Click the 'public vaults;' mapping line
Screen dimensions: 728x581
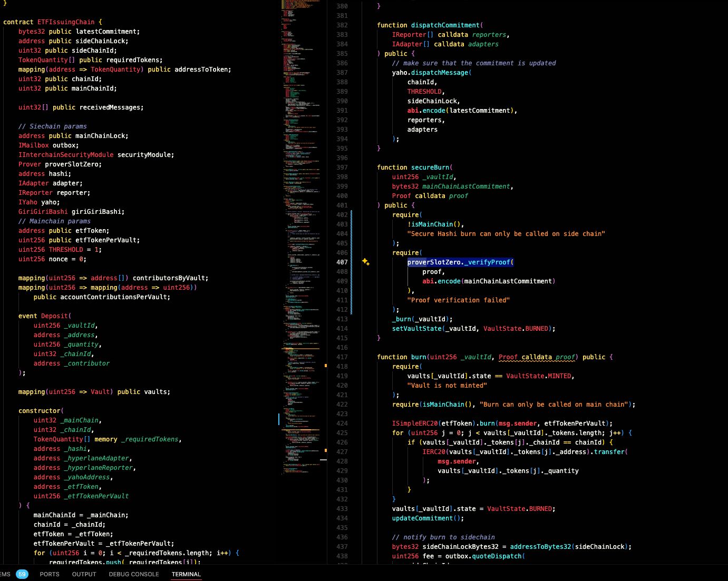click(x=94, y=392)
